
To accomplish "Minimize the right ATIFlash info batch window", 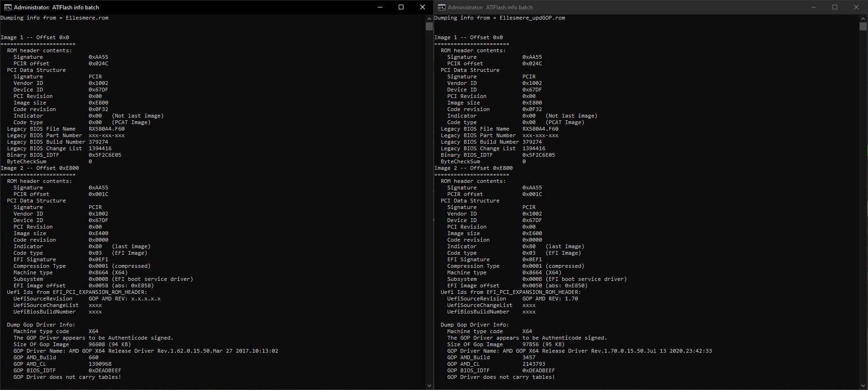I will [814, 7].
